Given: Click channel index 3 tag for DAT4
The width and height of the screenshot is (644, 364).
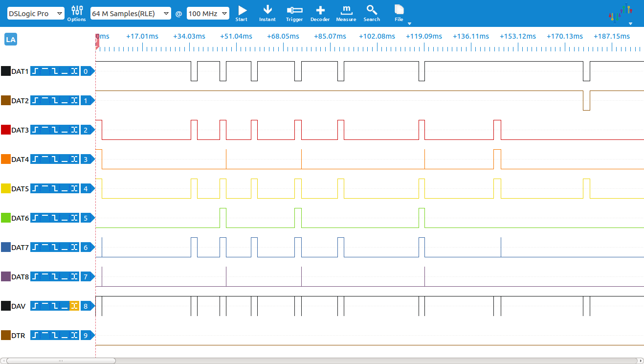Looking at the screenshot, I should pyautogui.click(x=87, y=159).
